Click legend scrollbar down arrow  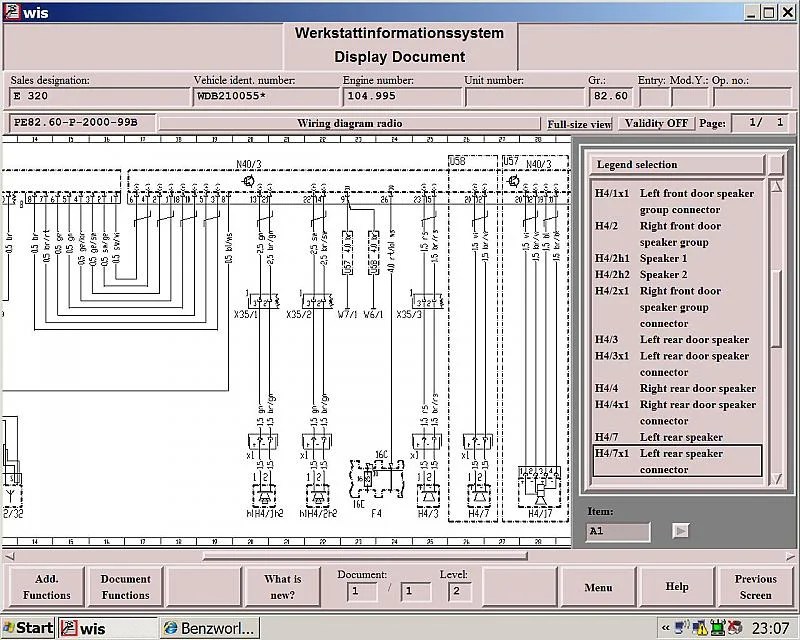(x=776, y=479)
